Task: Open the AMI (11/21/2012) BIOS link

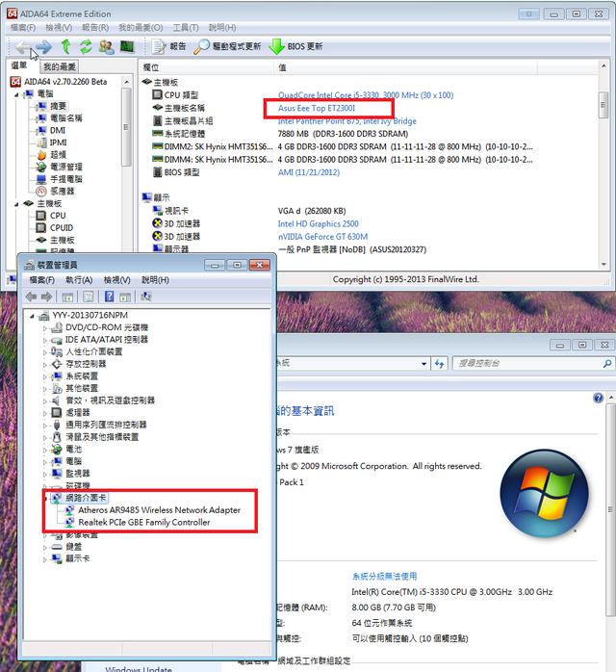Action: tap(308, 172)
